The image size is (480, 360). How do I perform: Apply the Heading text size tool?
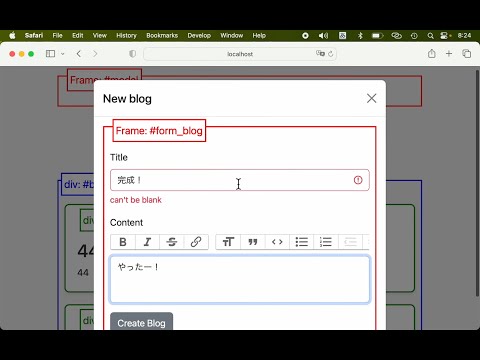[x=228, y=242]
